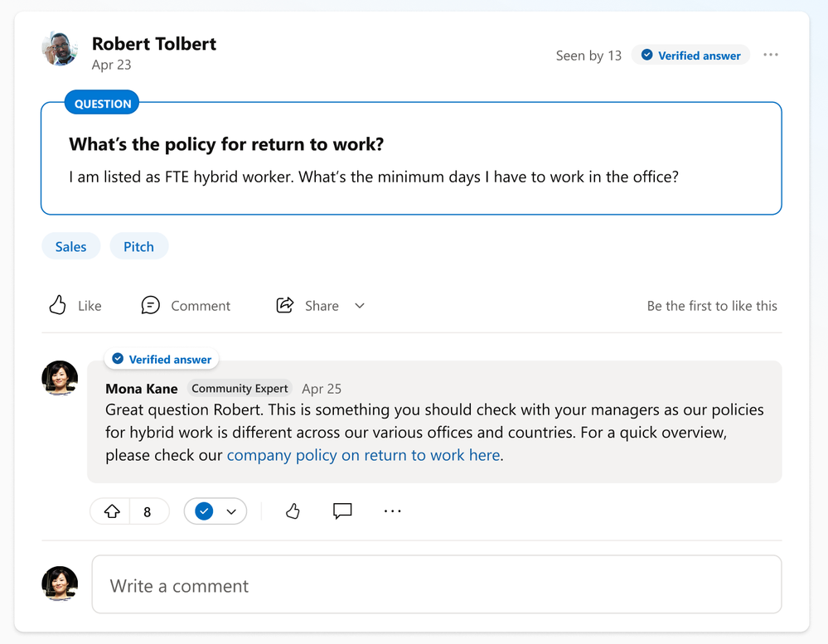Click Mona Kane's avatar beside the answer
828x644 pixels.
[60, 379]
